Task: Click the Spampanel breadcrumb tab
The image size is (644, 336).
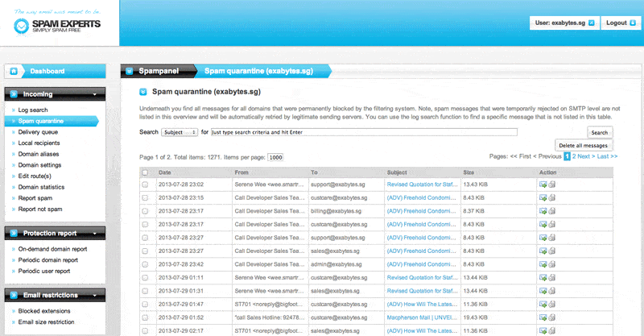Action: [158, 71]
